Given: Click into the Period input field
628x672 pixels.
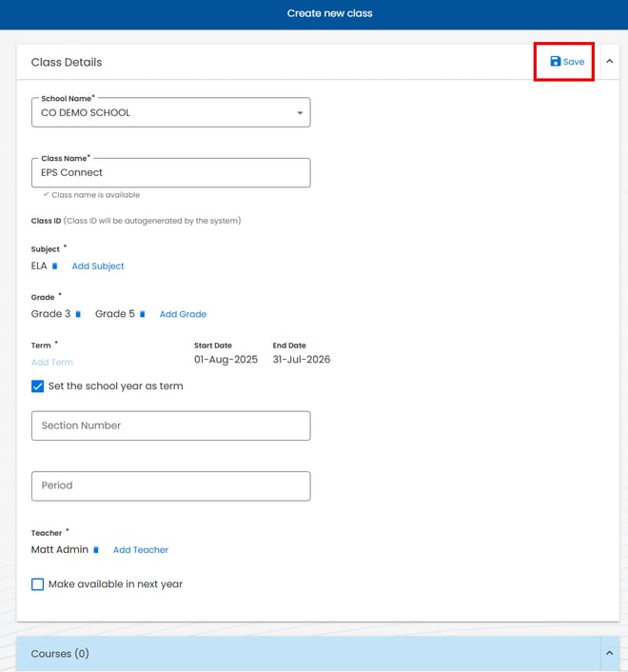Looking at the screenshot, I should (x=171, y=485).
